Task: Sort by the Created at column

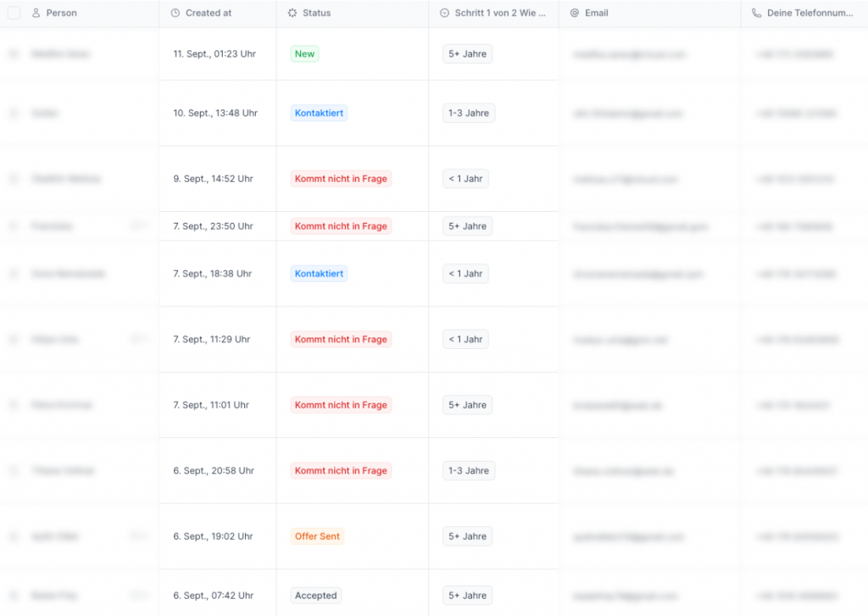Action: [x=209, y=14]
